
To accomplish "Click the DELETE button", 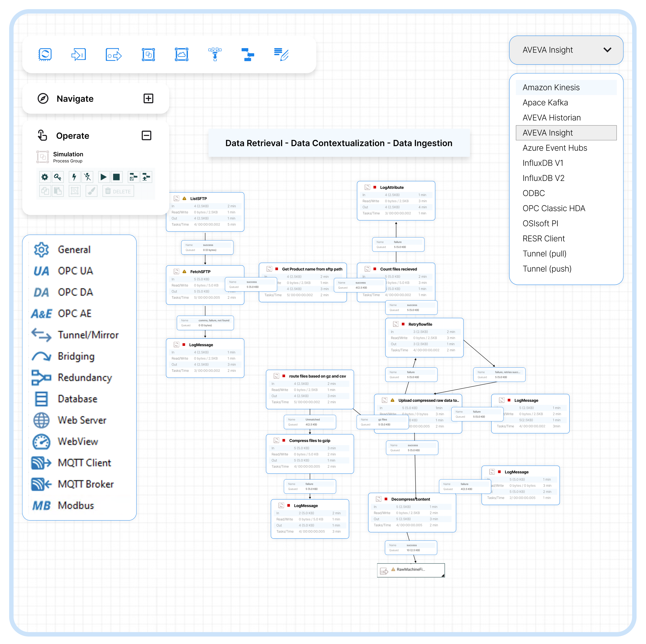I will 118,191.
